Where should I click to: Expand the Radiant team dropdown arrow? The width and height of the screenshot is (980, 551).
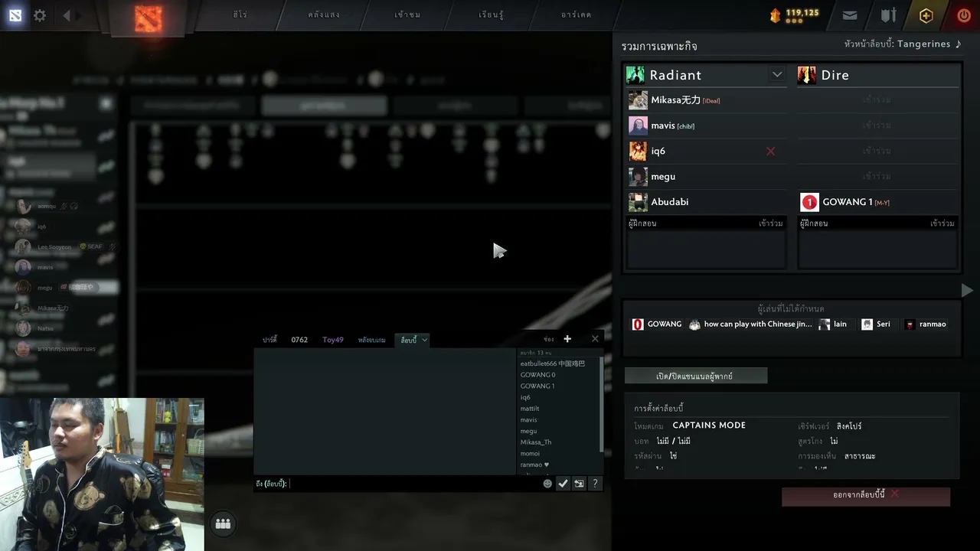(x=777, y=74)
